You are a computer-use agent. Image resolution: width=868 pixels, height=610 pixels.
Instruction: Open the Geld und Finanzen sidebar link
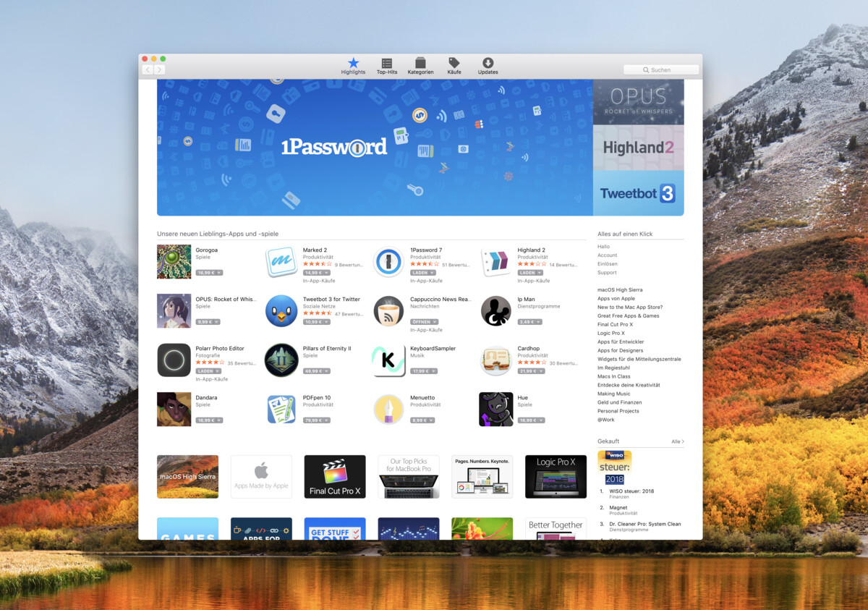pyautogui.click(x=620, y=402)
